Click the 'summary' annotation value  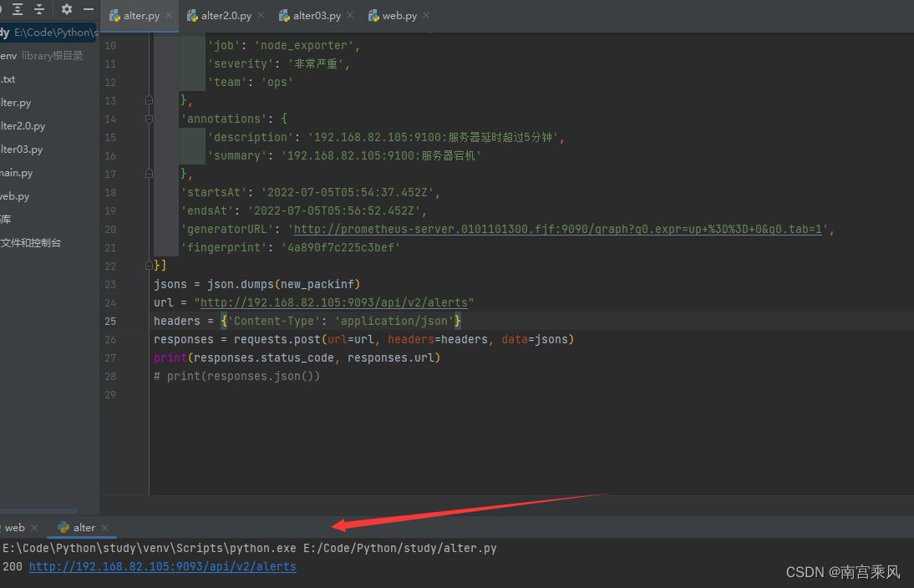coord(381,155)
